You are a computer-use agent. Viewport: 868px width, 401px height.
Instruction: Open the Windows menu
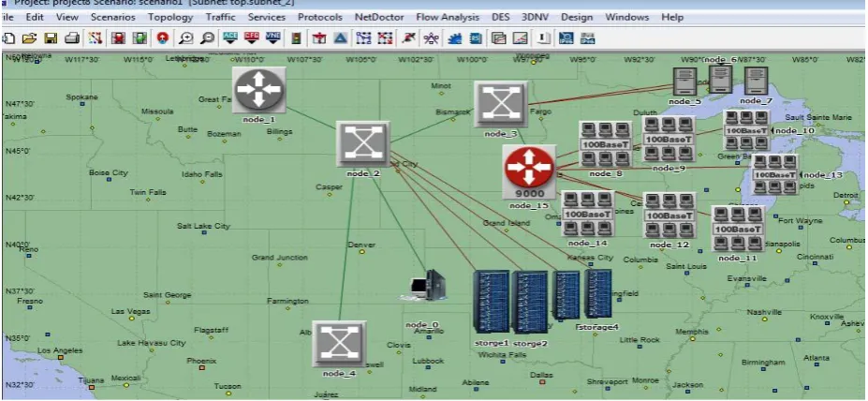coord(626,17)
